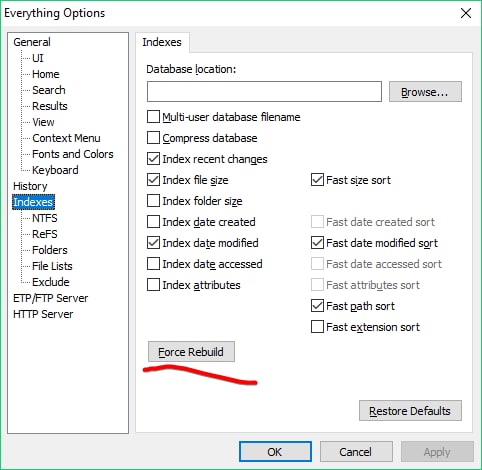482x470 pixels.
Task: Enable Fast extension sort
Action: point(317,327)
